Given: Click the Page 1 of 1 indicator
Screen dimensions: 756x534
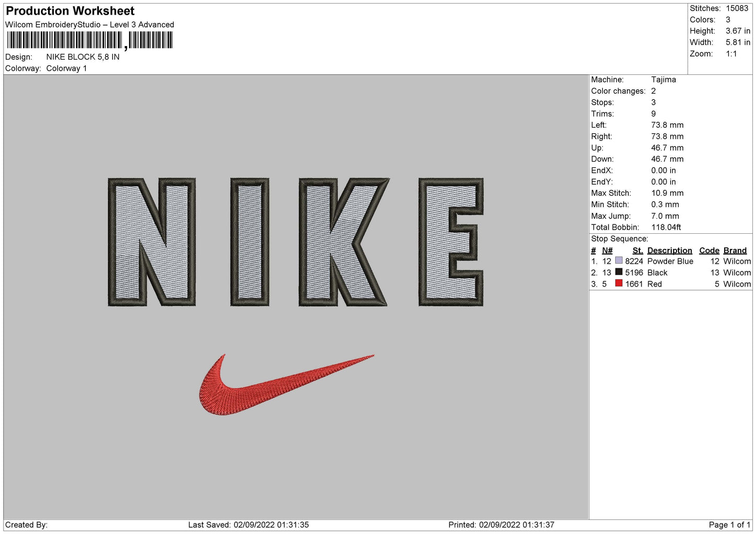Looking at the screenshot, I should (729, 525).
